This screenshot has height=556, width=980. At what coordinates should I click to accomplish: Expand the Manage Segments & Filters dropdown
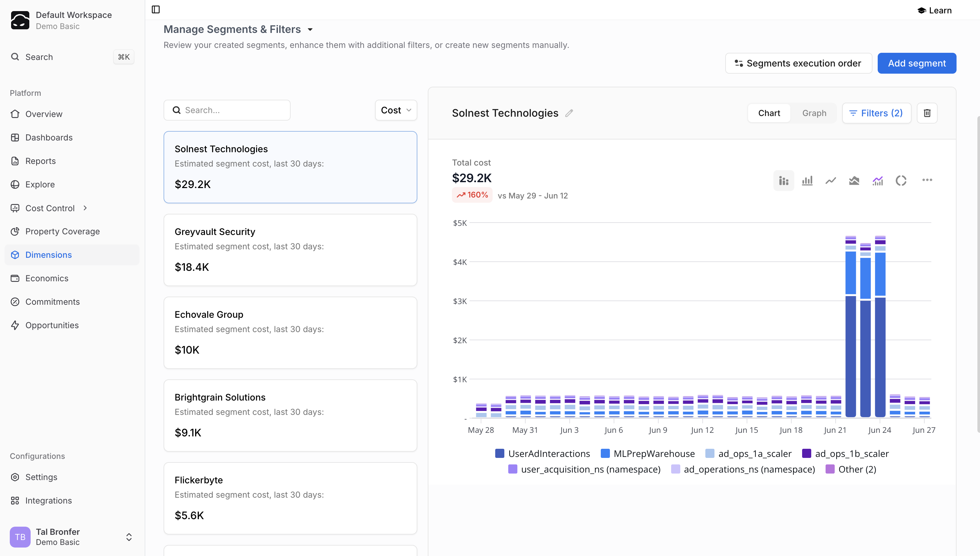310,29
